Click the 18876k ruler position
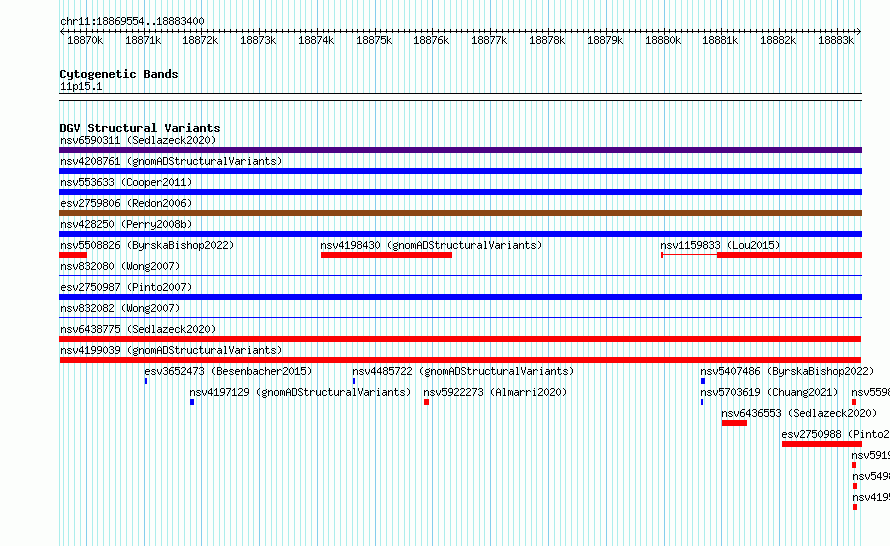 click(x=431, y=40)
